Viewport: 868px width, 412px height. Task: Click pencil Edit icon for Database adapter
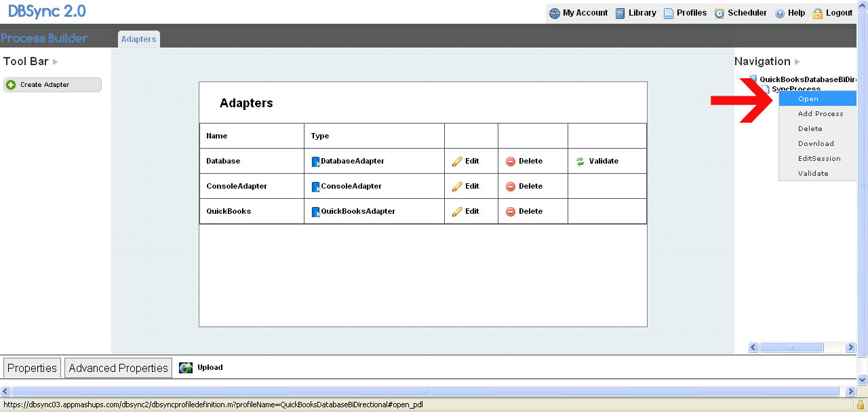tap(457, 162)
